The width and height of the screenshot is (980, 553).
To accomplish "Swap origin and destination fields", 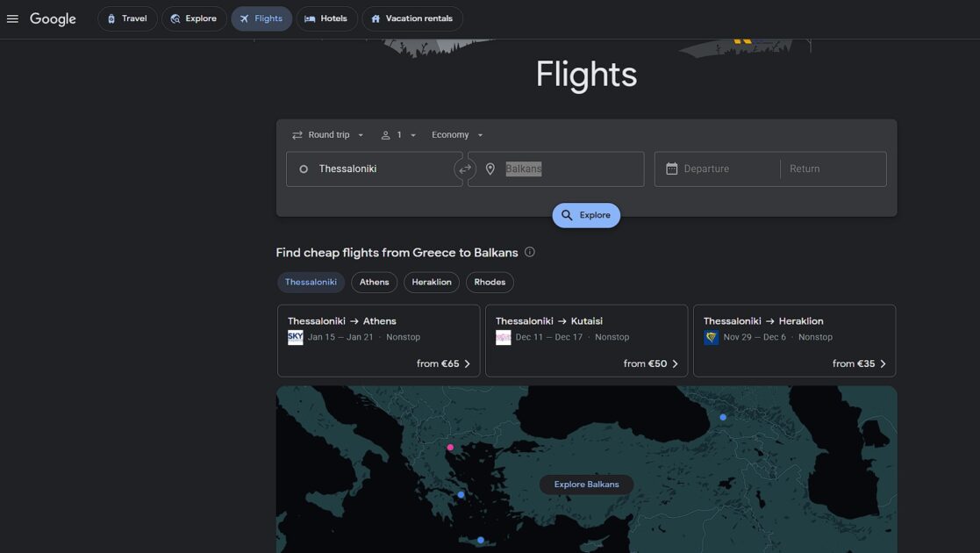I will [465, 169].
